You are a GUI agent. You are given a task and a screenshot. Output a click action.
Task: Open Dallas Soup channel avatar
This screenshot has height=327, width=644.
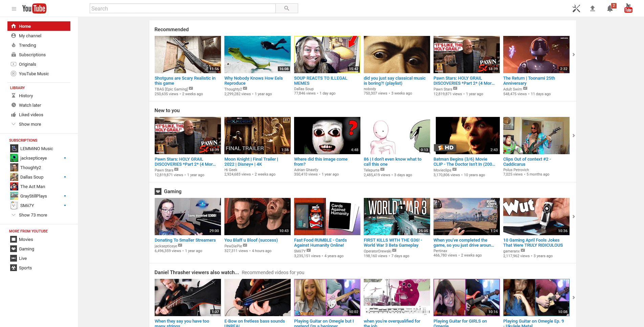pyautogui.click(x=14, y=177)
